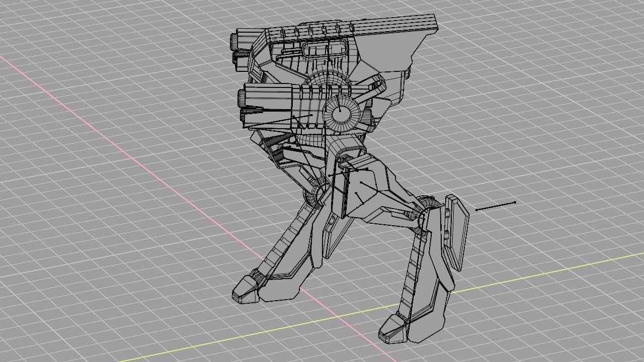
Task: Select the mech's rear right foot
Action: click(393, 328)
